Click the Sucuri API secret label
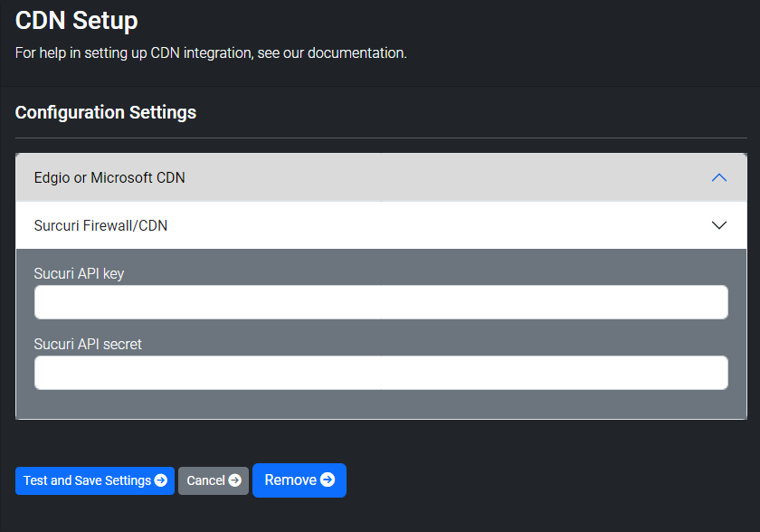The image size is (760, 532). coord(88,344)
